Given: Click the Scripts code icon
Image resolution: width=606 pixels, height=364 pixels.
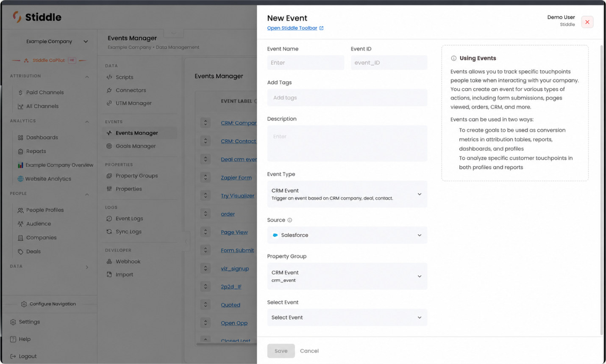Looking at the screenshot, I should [109, 77].
